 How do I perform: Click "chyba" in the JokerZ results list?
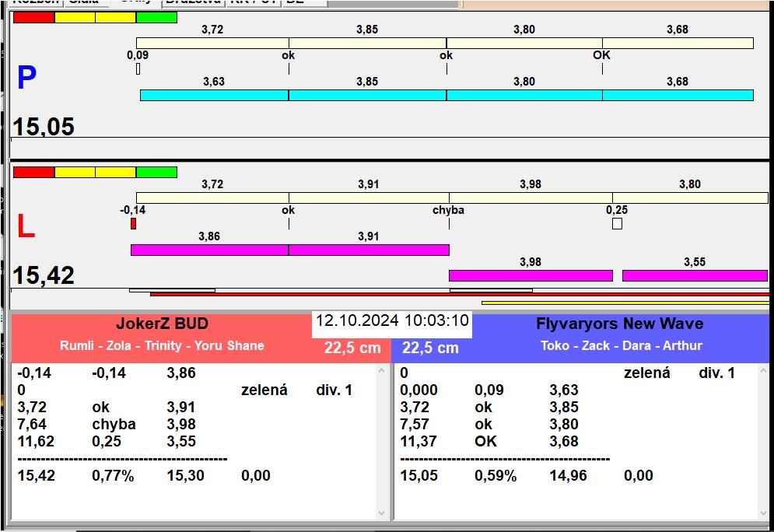(x=114, y=425)
